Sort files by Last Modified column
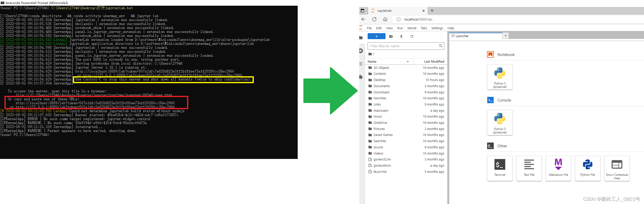Viewport: 644px width, 204px height. pyautogui.click(x=430, y=61)
